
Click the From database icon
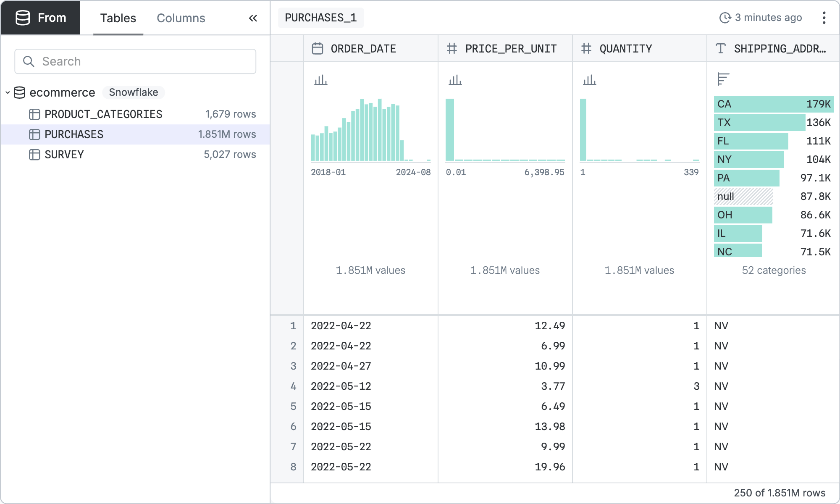(x=23, y=18)
